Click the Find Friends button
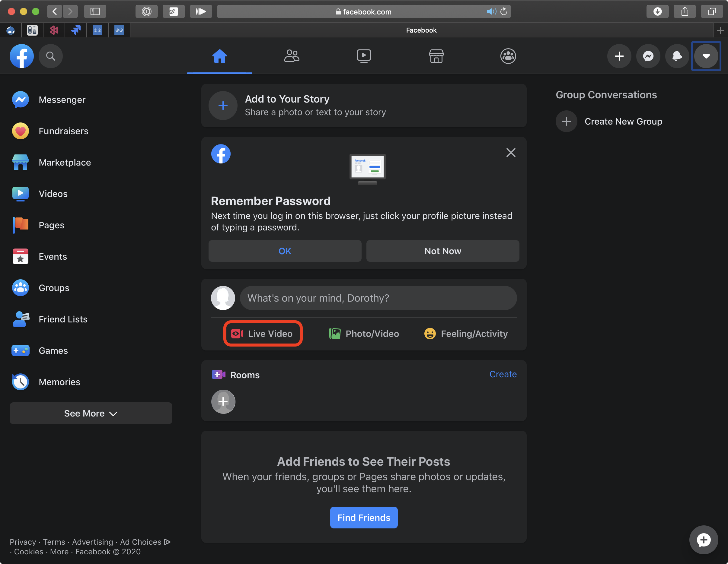728x564 pixels. tap(364, 517)
